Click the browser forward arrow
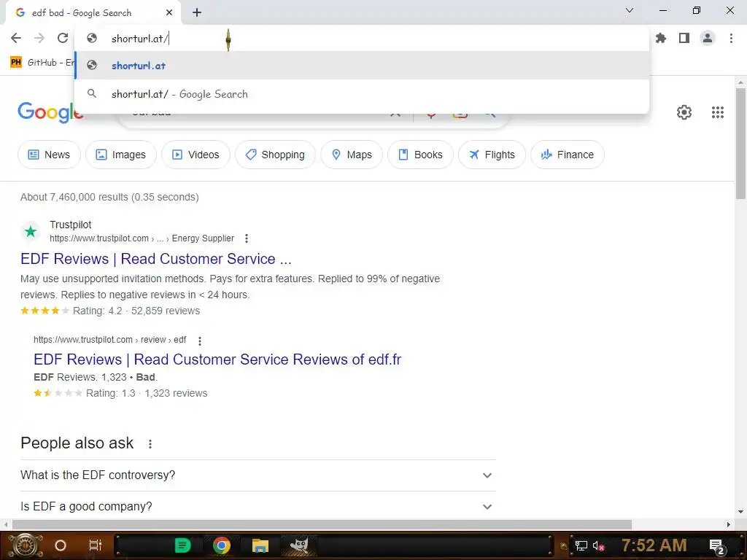This screenshot has height=560, width=747. tap(39, 38)
